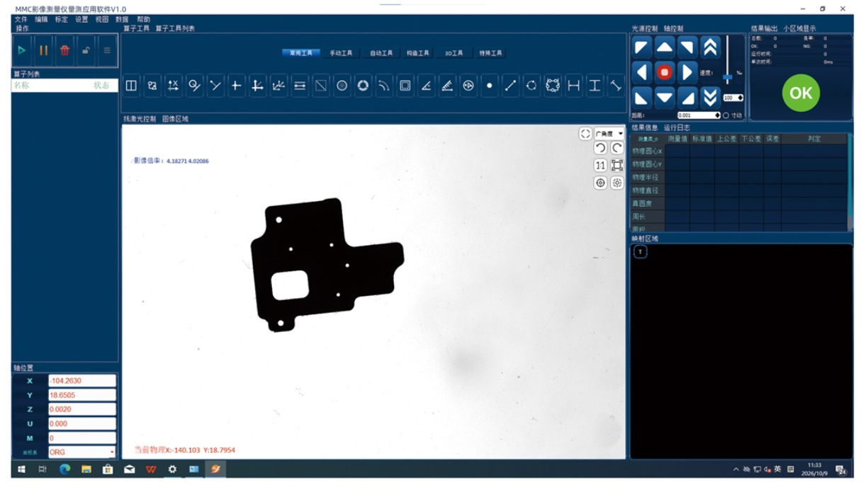Image resolution: width=868 pixels, height=487 pixels.
Task: Select the single point tool icon
Action: pos(490,86)
